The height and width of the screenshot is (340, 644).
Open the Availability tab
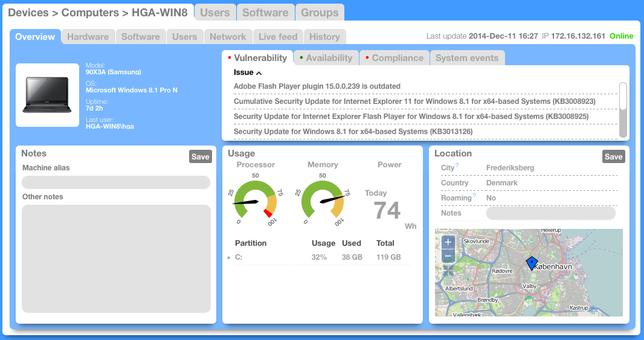[x=326, y=58]
